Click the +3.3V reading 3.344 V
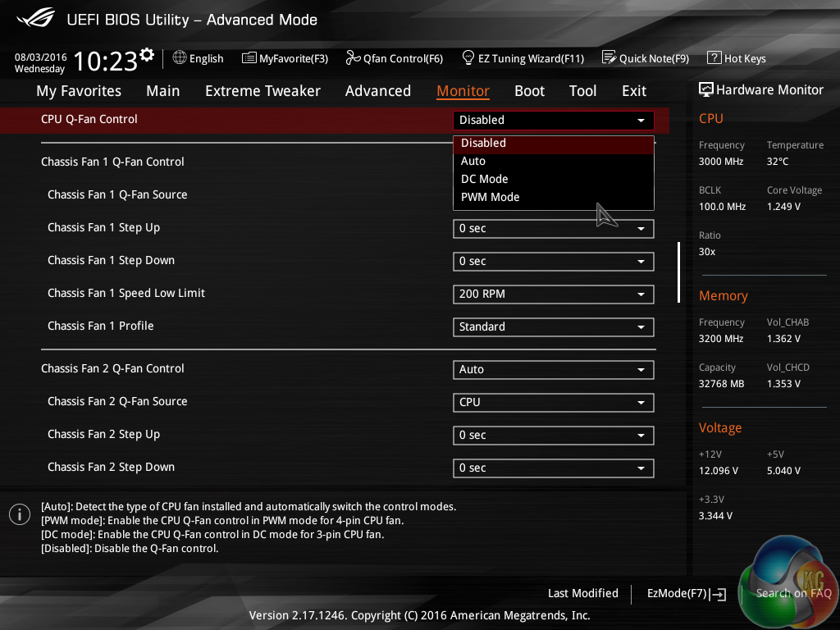This screenshot has height=630, width=840. (x=715, y=515)
